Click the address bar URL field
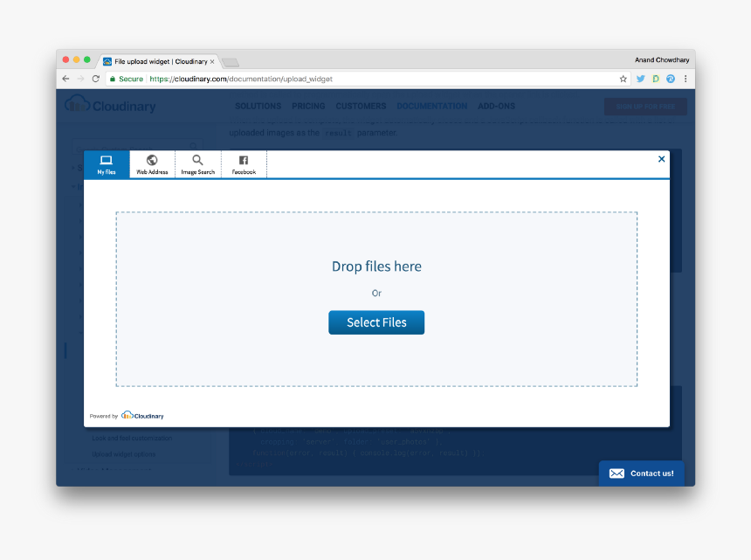751x560 pixels. click(367, 79)
